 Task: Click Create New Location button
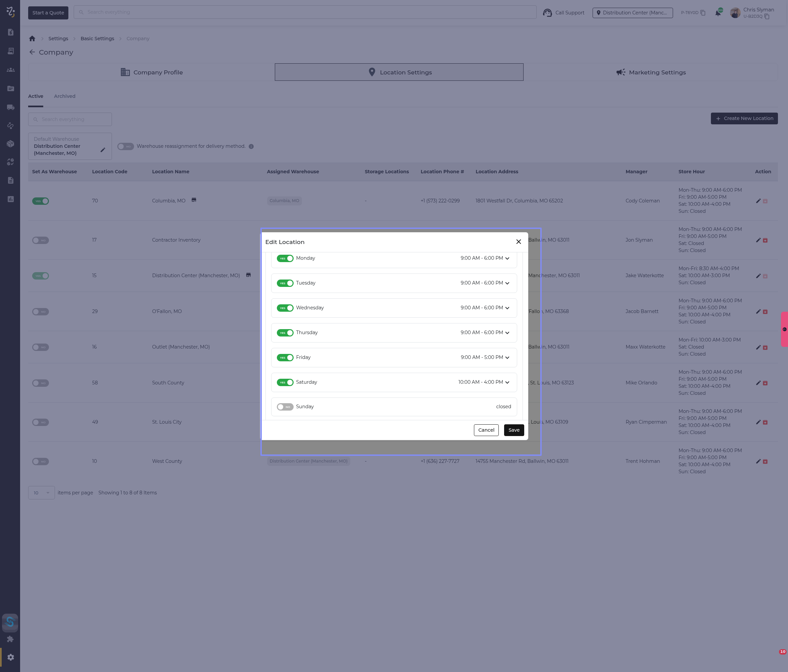pyautogui.click(x=744, y=118)
